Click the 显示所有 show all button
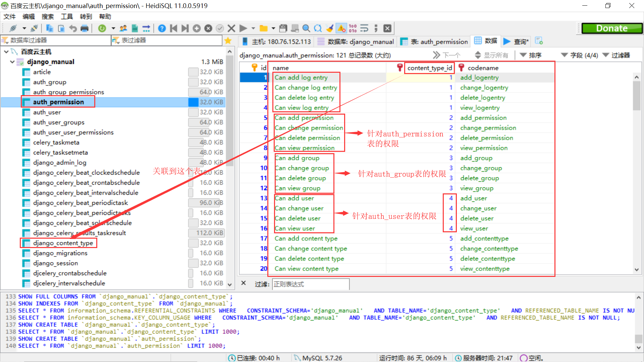Image resolution: width=644 pixels, height=362 pixels. [x=492, y=55]
